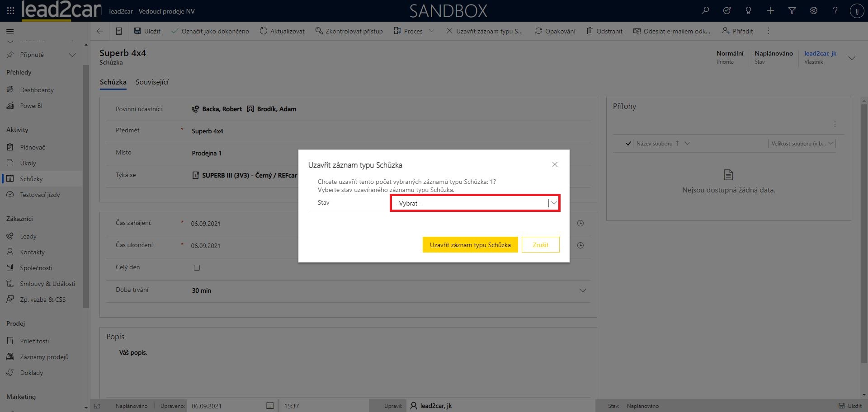
Task: Expand the header details chevron near Vlastník
Action: (852, 58)
